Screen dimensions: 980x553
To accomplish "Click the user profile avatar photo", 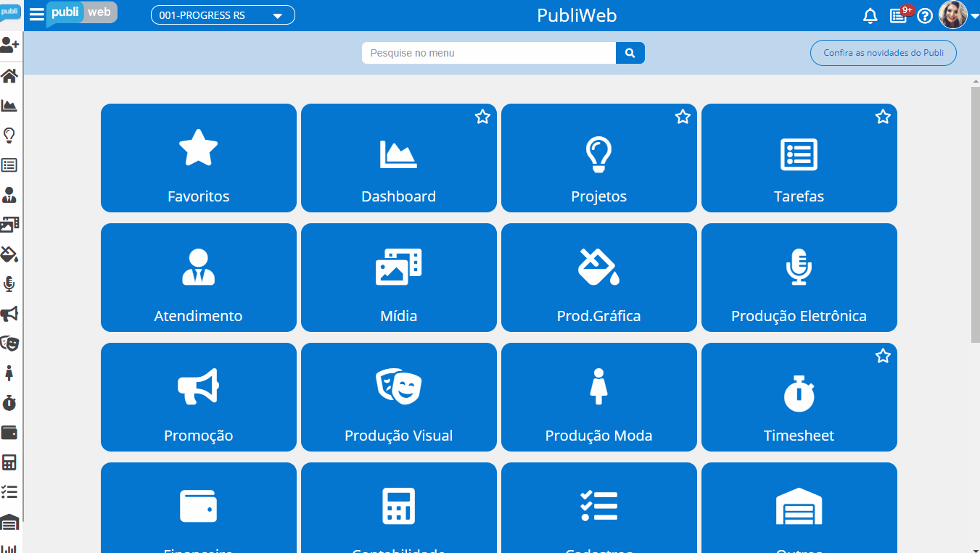I will pos(953,14).
